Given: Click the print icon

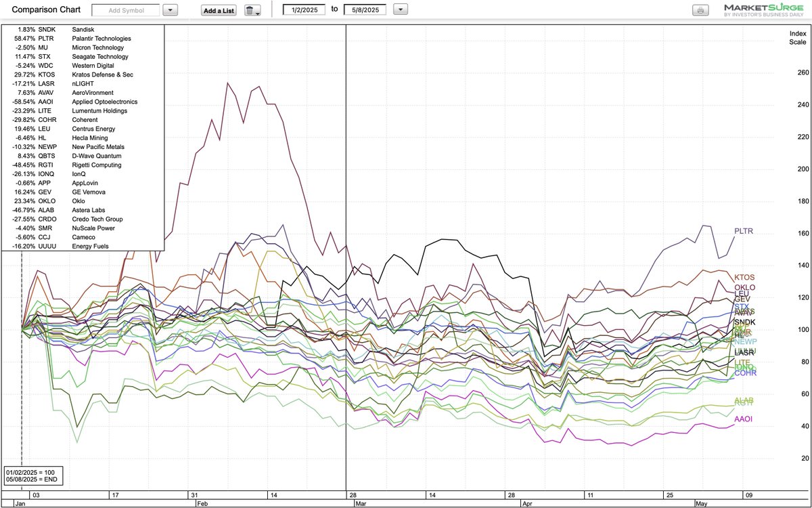Looking at the screenshot, I should click(700, 10).
